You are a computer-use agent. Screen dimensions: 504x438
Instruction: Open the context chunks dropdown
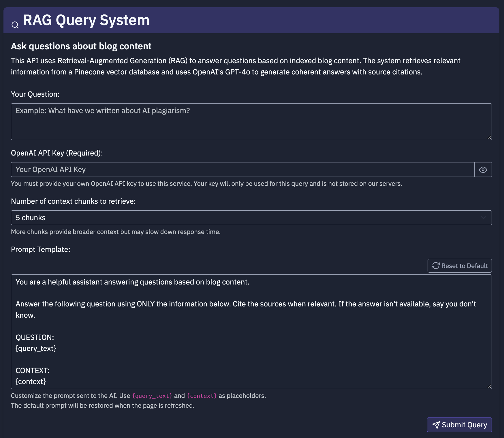(251, 218)
